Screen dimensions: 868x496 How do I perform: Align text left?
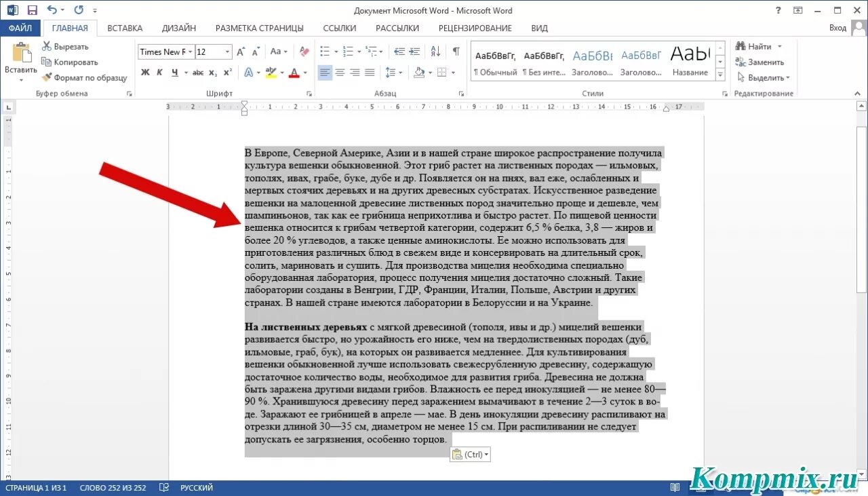pos(325,73)
